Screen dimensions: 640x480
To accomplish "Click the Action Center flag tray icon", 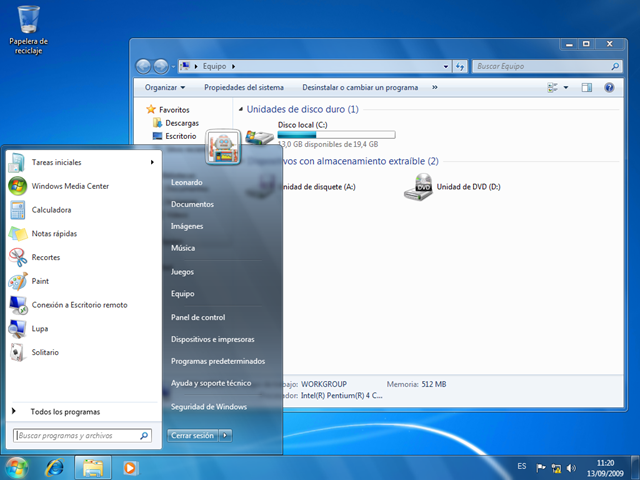I will coord(540,468).
